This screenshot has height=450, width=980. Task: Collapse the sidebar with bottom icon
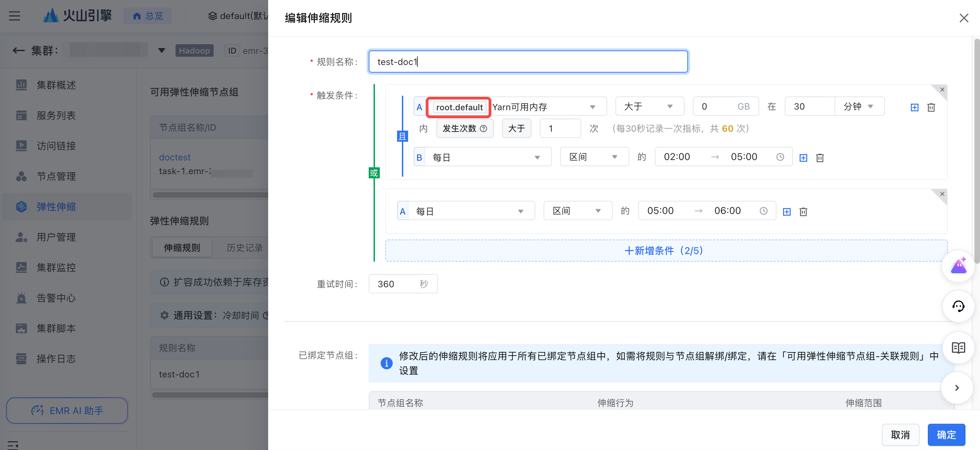coord(12,445)
